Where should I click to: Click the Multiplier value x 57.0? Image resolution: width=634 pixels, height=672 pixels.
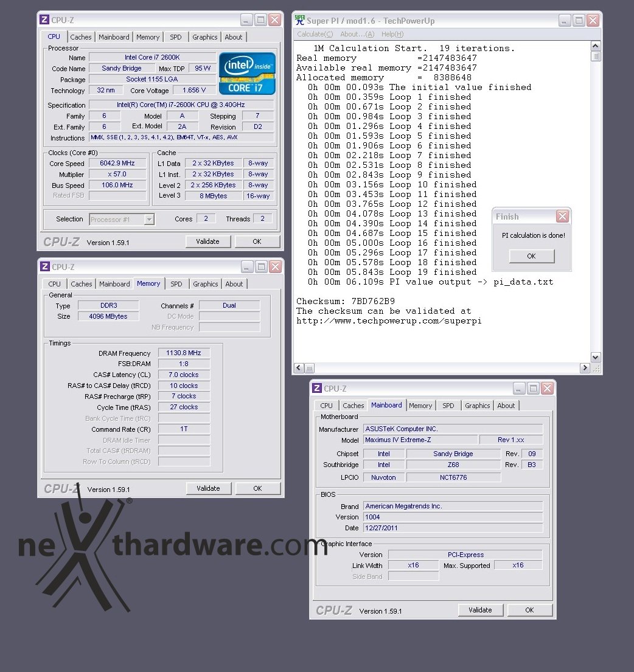(117, 174)
